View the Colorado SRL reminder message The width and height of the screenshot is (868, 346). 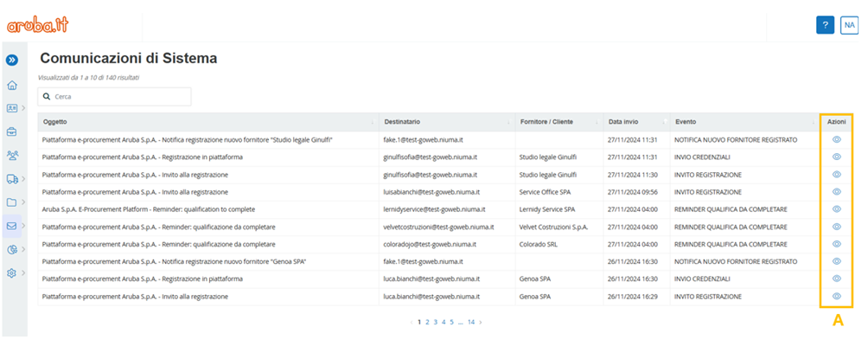pyautogui.click(x=837, y=244)
